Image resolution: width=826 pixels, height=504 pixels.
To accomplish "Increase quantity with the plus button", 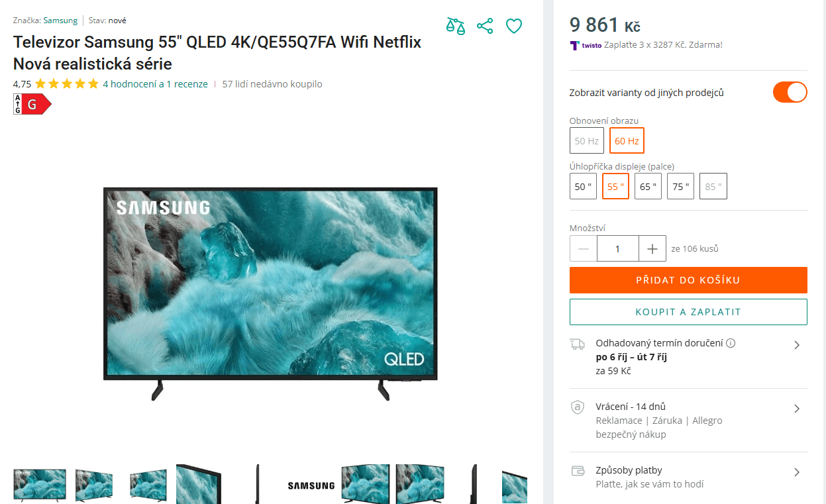I will [652, 248].
